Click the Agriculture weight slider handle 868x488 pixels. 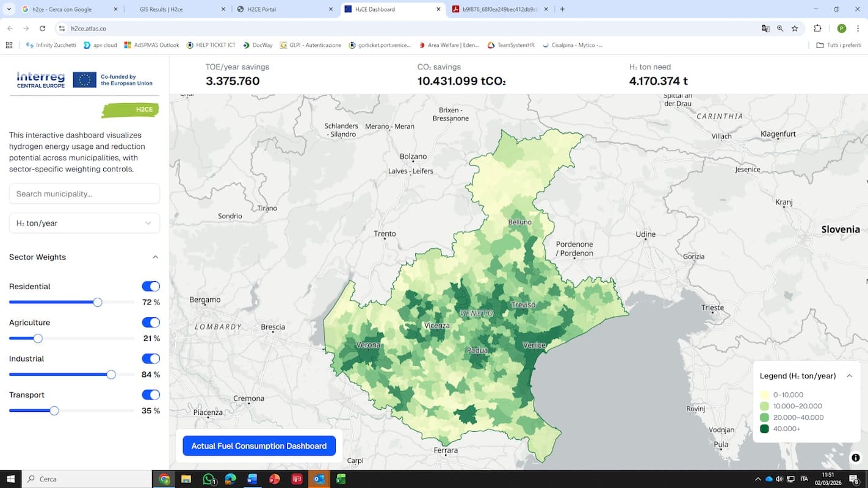(x=38, y=339)
